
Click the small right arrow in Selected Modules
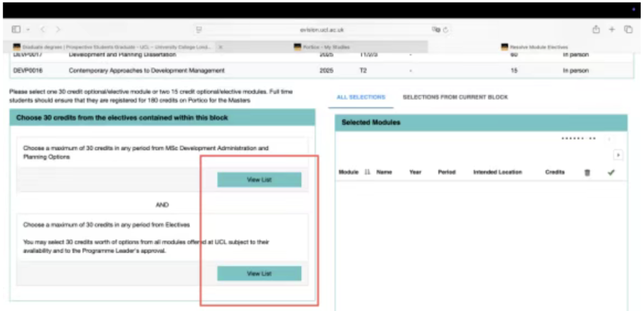click(x=618, y=155)
